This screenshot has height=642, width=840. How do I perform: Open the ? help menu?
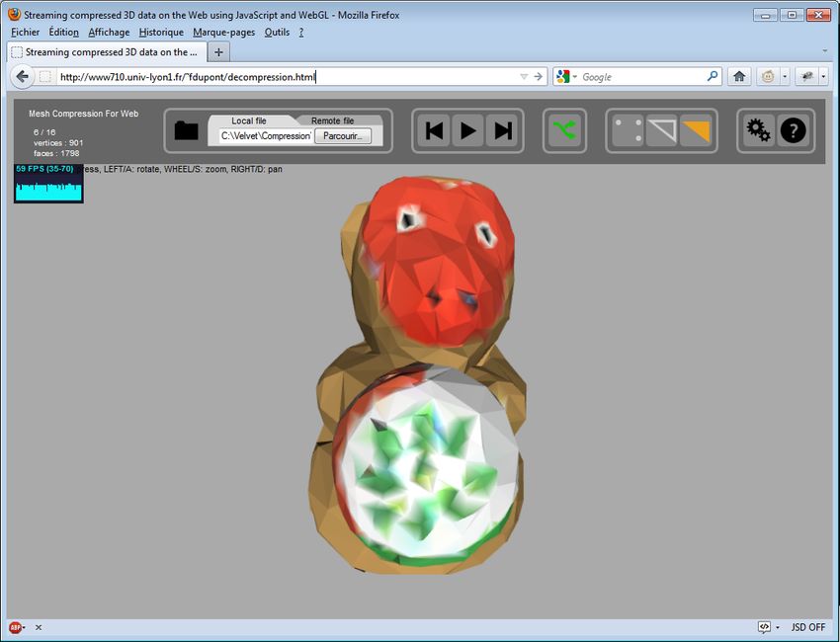[301, 33]
